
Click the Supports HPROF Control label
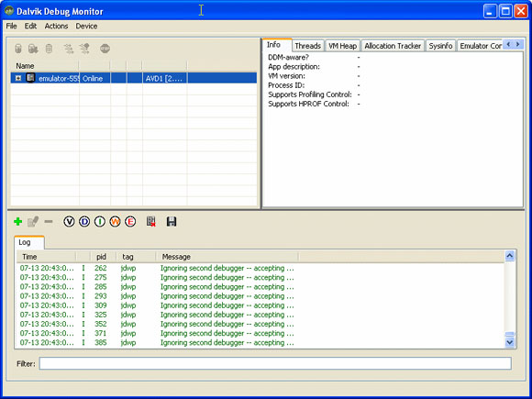point(308,104)
